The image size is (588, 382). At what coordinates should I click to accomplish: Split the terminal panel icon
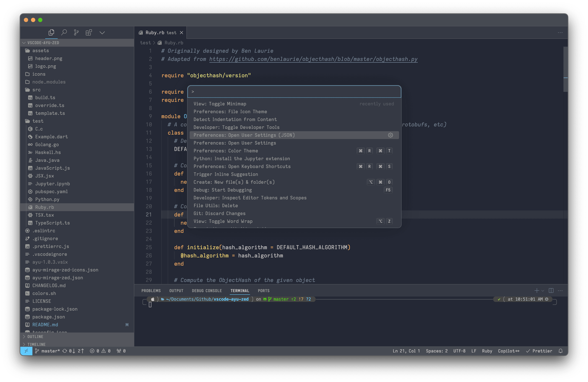click(x=551, y=291)
